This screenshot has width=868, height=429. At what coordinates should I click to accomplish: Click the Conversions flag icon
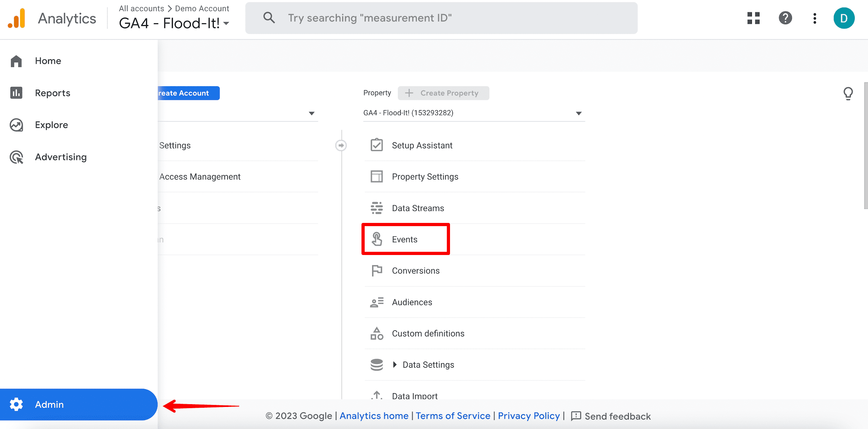(x=377, y=271)
